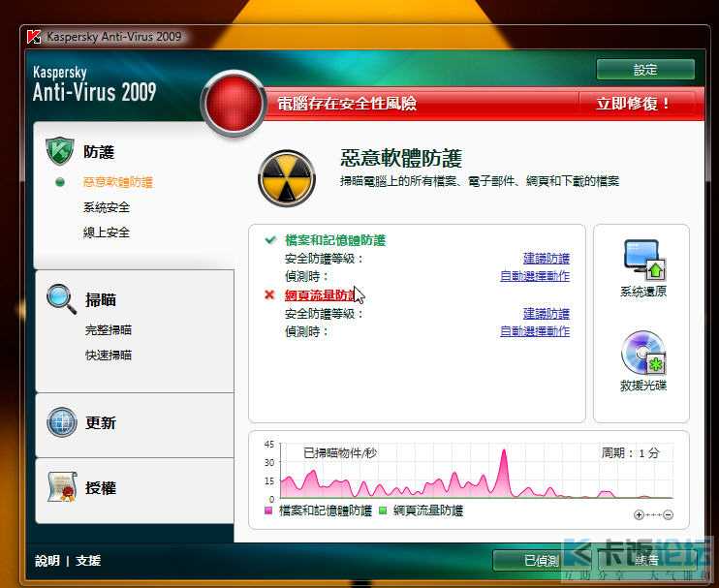Click 建議防護 link under 網頁流量防護
The image size is (719, 588).
click(x=547, y=314)
